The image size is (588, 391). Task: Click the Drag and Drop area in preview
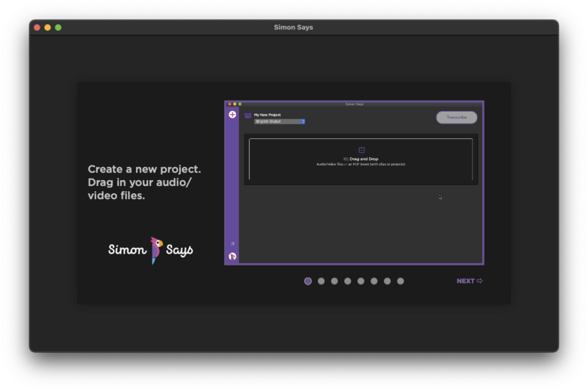point(361,159)
